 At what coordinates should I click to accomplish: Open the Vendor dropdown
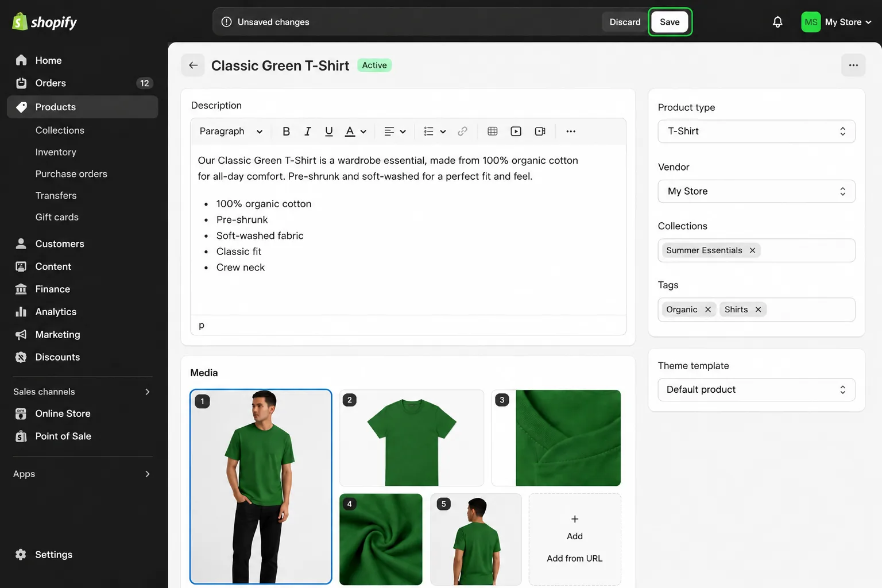pos(756,191)
